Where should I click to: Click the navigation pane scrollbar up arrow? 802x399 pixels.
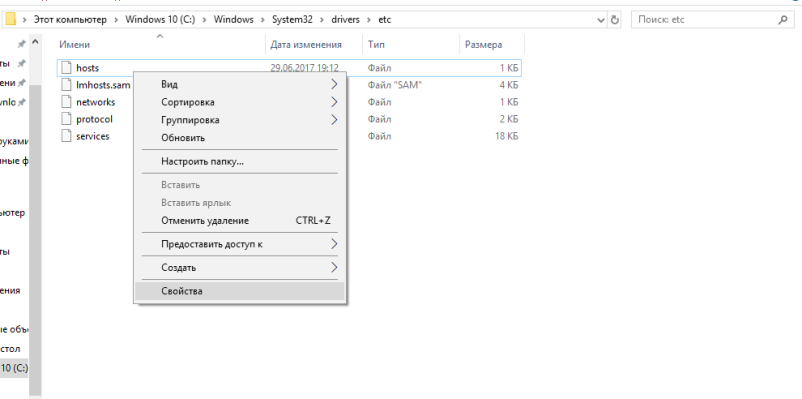coord(35,42)
